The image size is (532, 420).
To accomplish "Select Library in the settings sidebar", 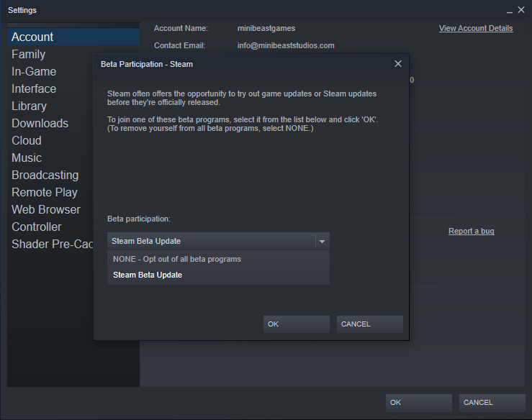I will tap(29, 106).
